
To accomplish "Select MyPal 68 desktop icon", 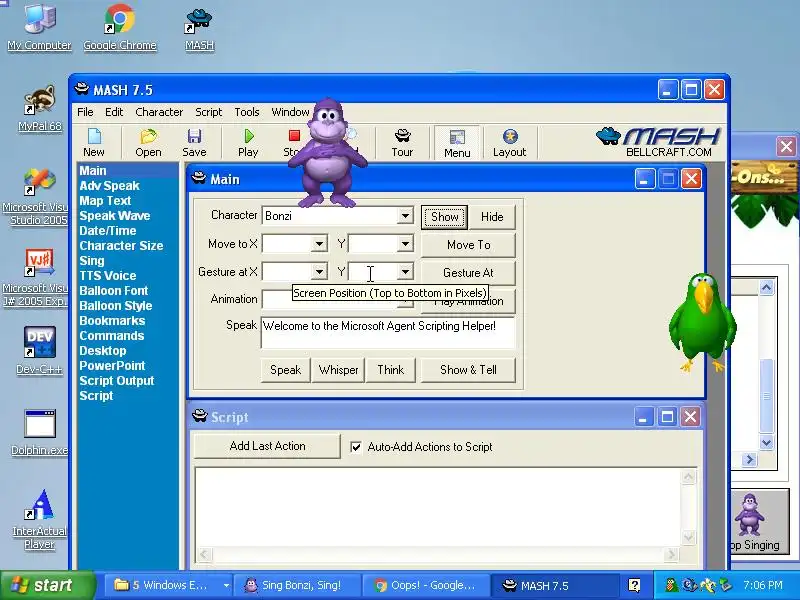I will coord(40,108).
